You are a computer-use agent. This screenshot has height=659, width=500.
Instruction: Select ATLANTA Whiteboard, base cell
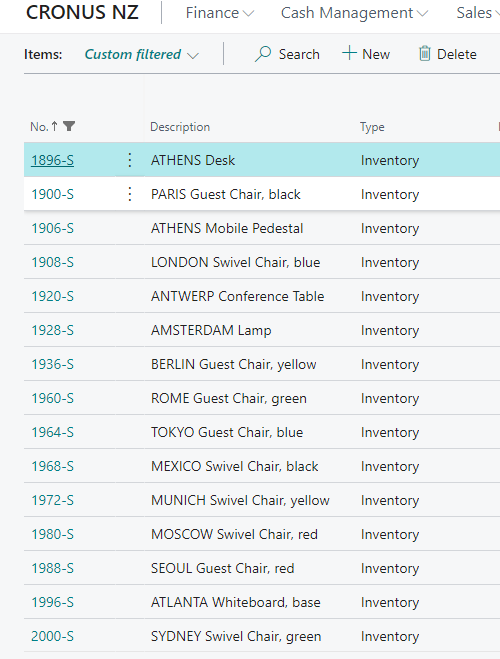(x=235, y=603)
